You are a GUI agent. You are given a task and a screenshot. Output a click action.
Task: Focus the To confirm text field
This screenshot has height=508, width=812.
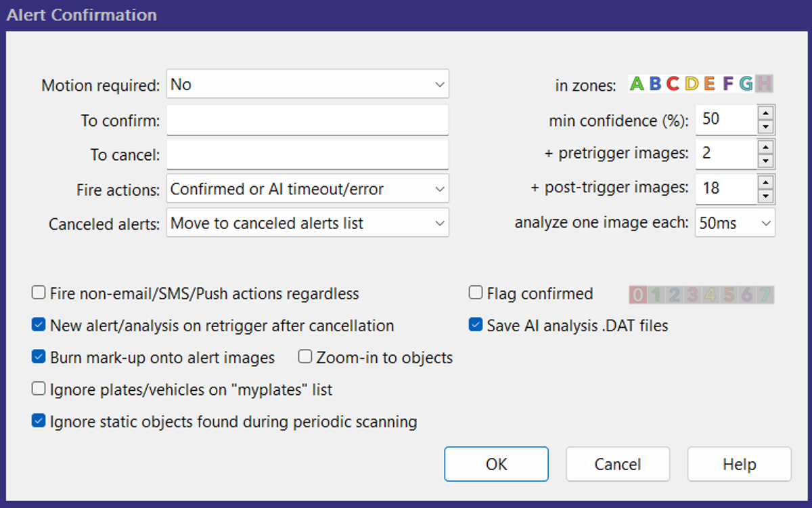[308, 121]
